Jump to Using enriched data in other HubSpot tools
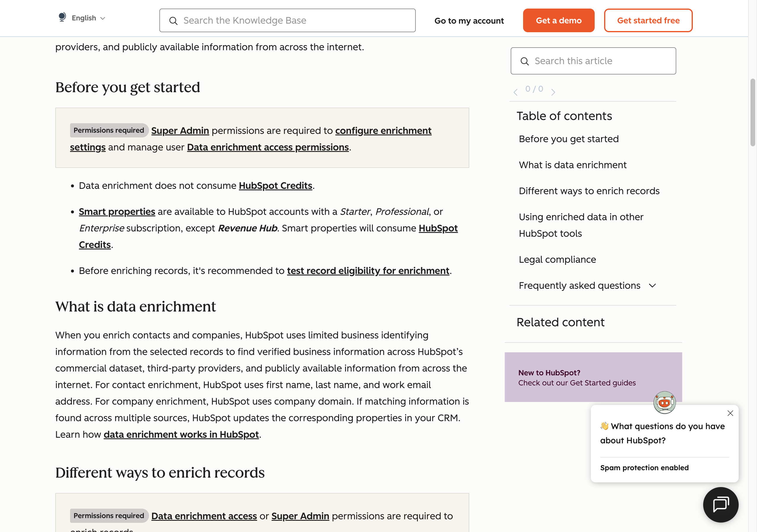Image resolution: width=757 pixels, height=532 pixels. pos(581,225)
